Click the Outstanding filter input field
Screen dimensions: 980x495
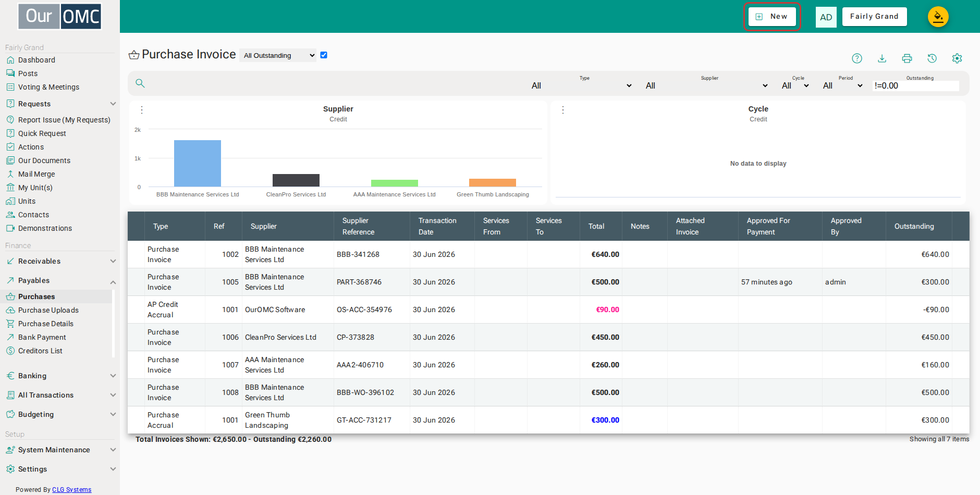[x=916, y=86]
